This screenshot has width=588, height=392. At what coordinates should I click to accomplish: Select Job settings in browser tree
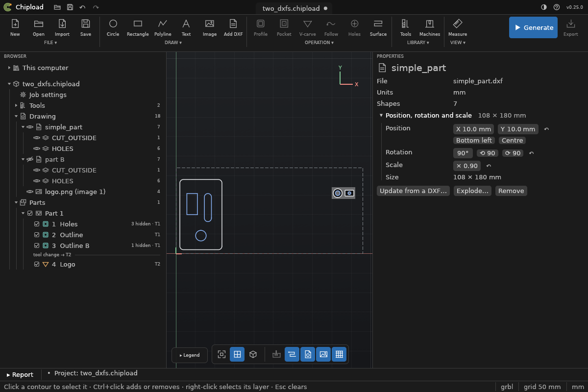tap(48, 95)
